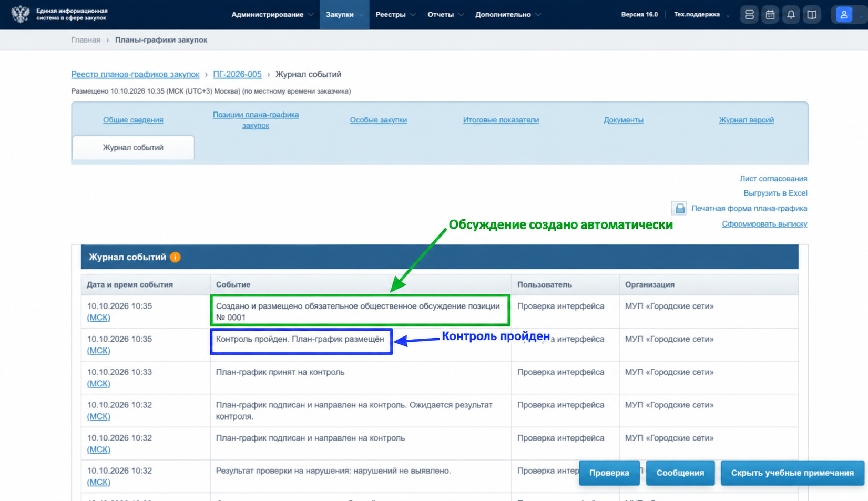Open the book reference icon in header
Screen dimensions: 868x501
click(812, 15)
